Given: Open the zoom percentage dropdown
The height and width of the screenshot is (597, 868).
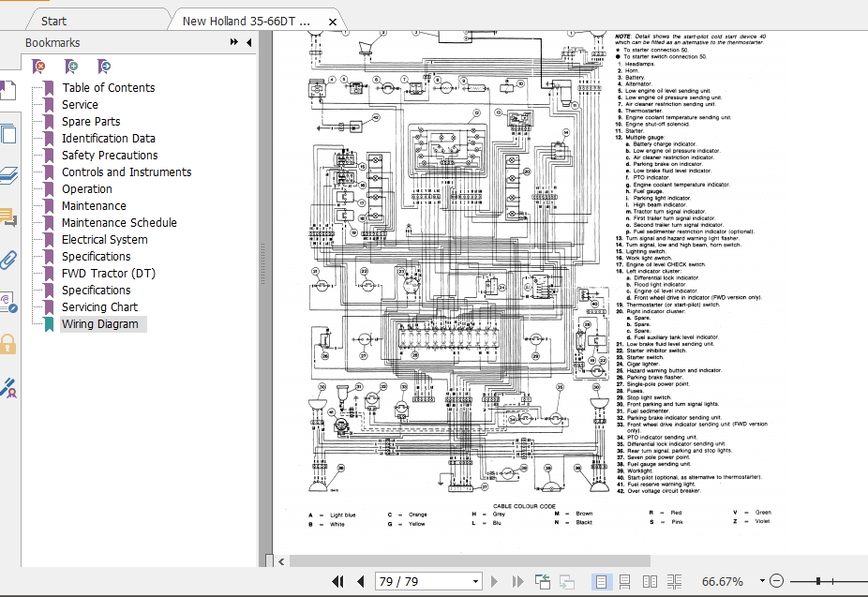Looking at the screenshot, I should pos(762,581).
